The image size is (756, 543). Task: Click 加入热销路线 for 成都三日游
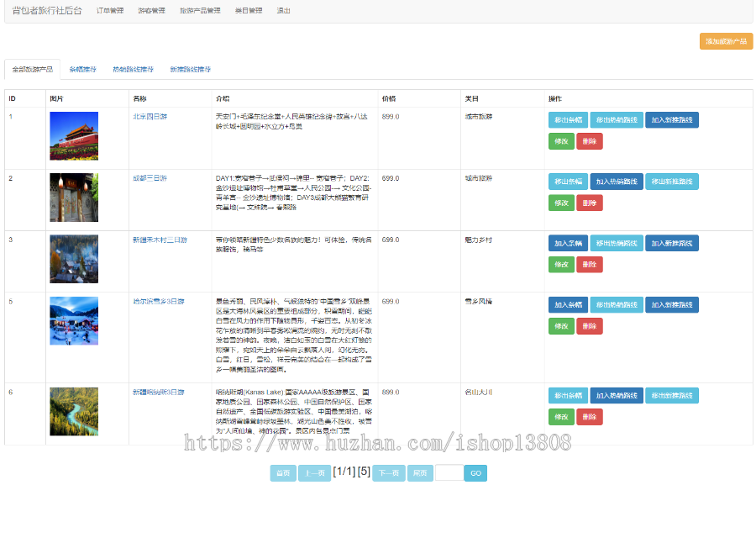(617, 182)
